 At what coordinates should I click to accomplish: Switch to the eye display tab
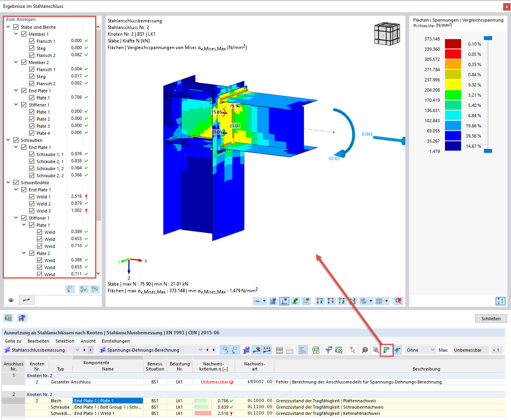[x=11, y=300]
